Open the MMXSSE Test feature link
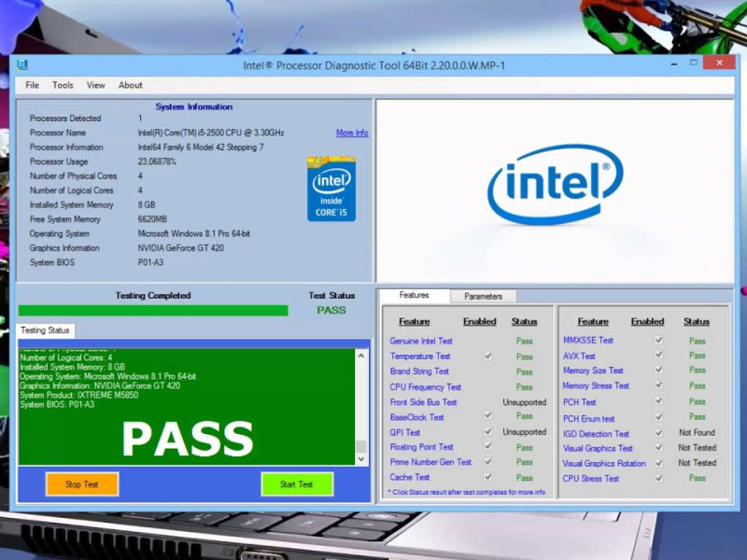The width and height of the screenshot is (747, 560). tap(588, 340)
